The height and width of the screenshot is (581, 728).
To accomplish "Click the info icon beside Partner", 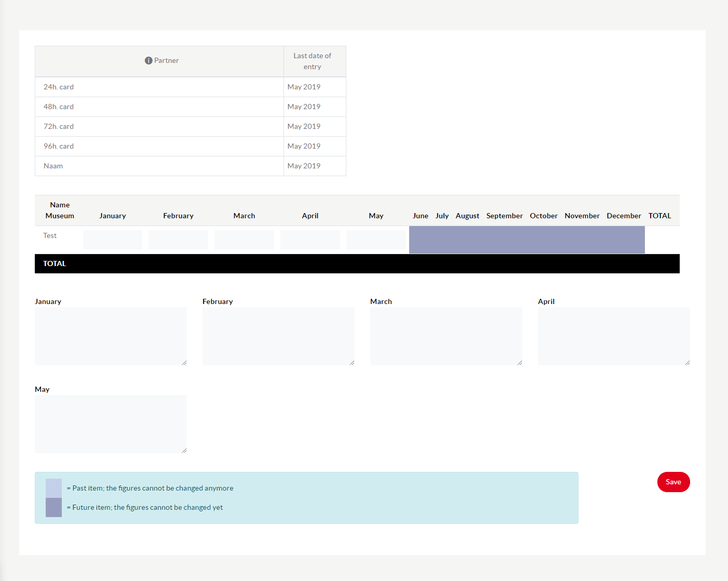I will [x=149, y=60].
